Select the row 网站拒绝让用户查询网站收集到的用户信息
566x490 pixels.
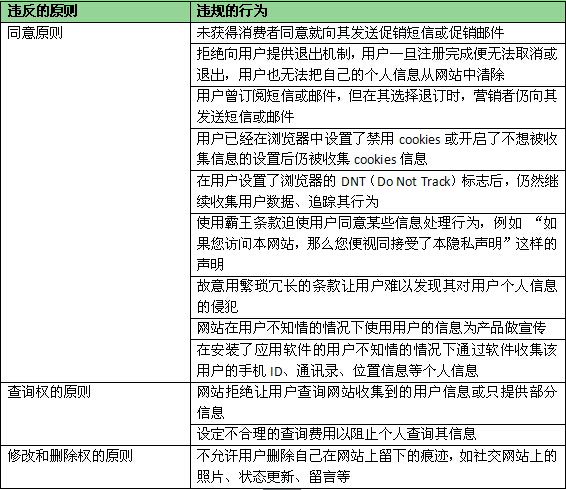tap(378, 403)
